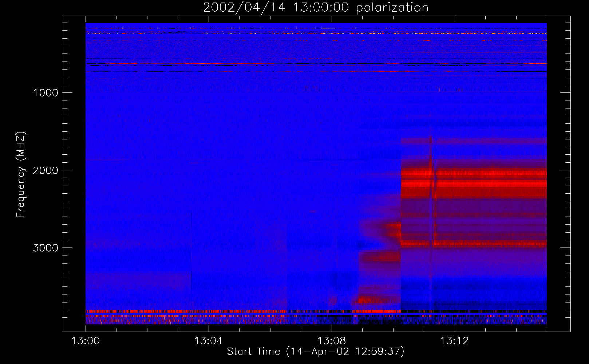Click the '13:08' time axis label

tap(331, 341)
